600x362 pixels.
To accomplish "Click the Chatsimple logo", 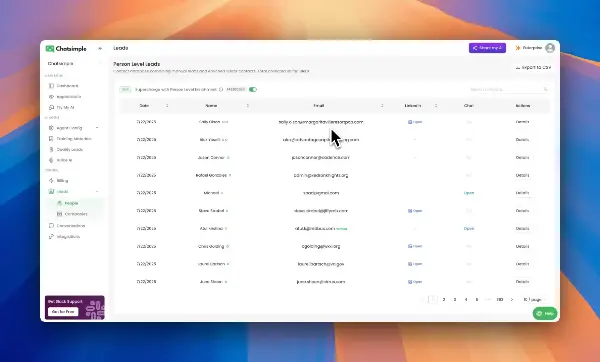I will 66,49.
